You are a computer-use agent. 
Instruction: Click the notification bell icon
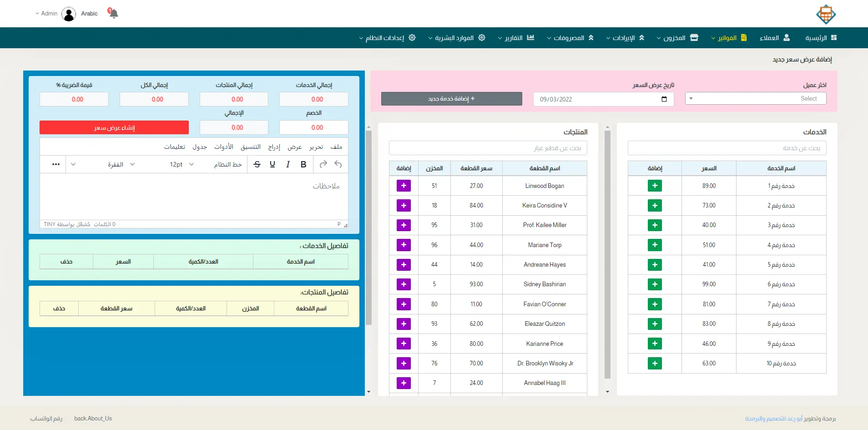(x=113, y=13)
